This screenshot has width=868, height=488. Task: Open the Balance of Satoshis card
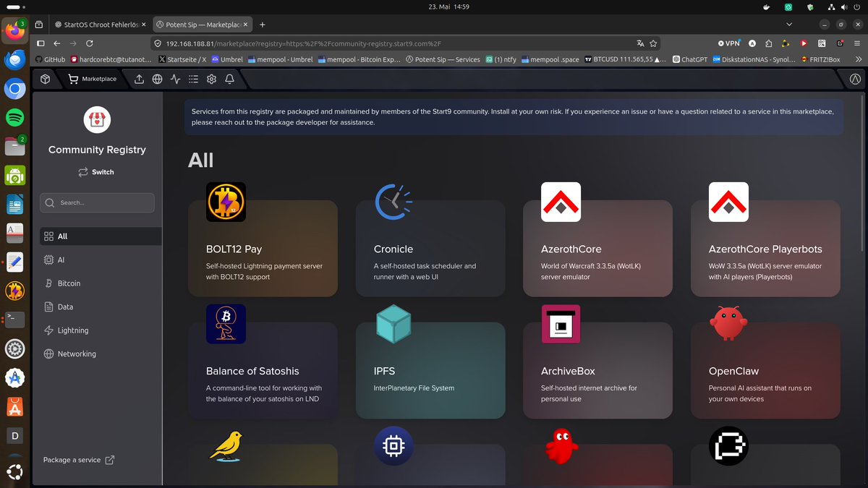(x=263, y=371)
